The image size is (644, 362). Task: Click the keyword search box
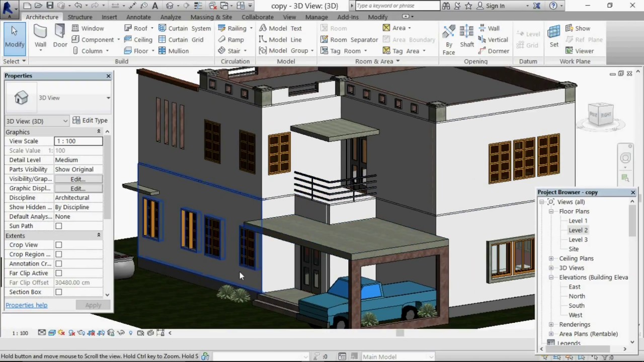click(x=397, y=6)
